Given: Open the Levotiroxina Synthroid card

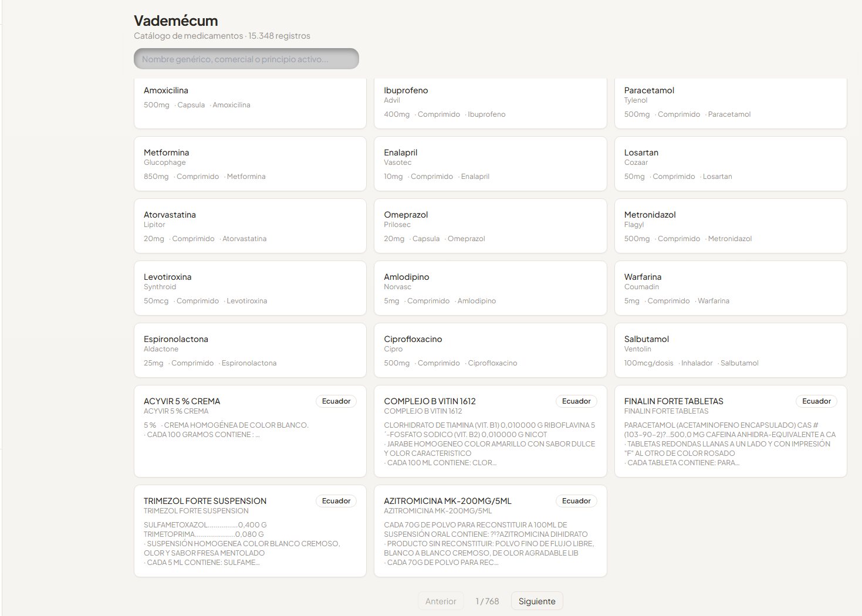Looking at the screenshot, I should [x=250, y=288].
